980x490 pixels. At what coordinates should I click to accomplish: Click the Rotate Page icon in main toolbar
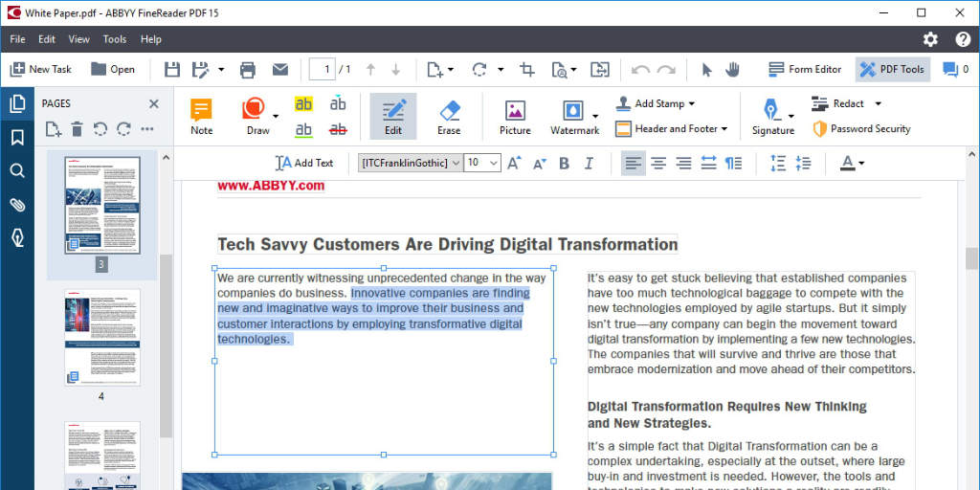tap(479, 69)
